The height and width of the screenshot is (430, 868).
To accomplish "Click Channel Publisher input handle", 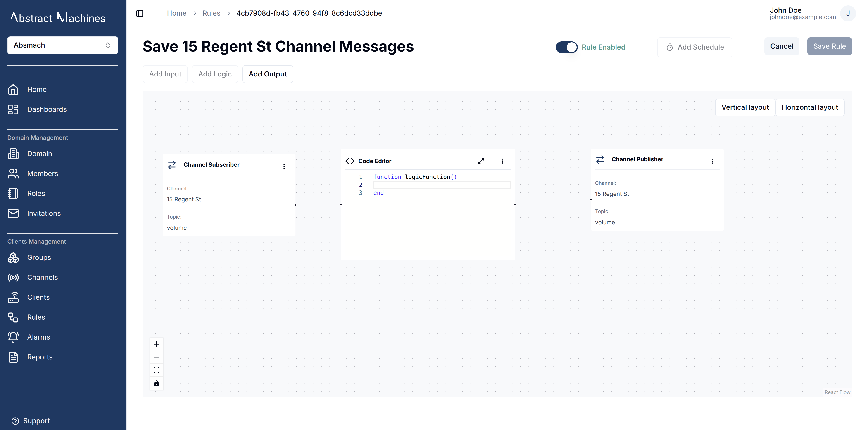I will (x=591, y=200).
